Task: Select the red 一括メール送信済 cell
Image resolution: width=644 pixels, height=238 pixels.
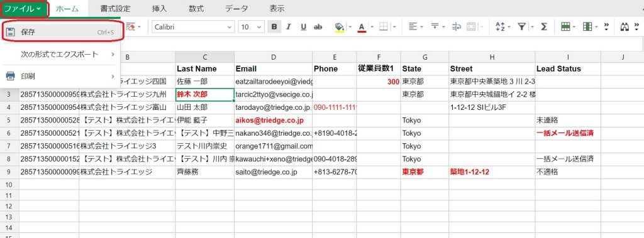Action: pyautogui.click(x=568, y=133)
